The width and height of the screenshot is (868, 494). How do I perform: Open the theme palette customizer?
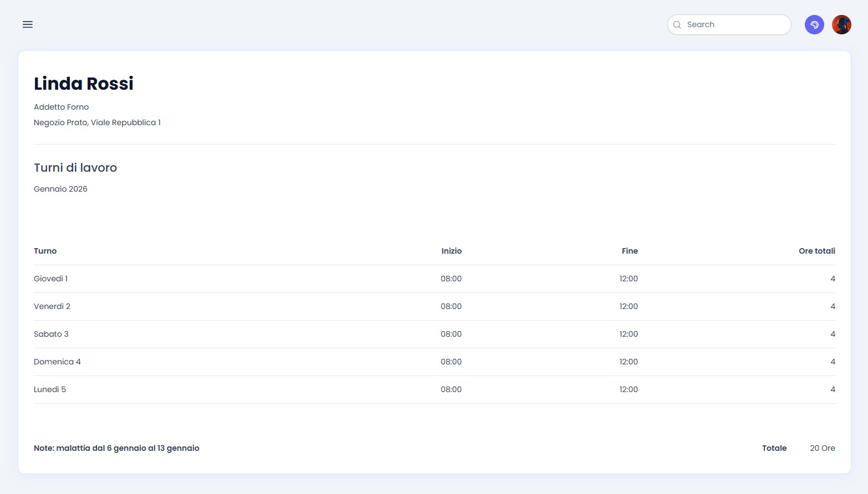(x=814, y=24)
